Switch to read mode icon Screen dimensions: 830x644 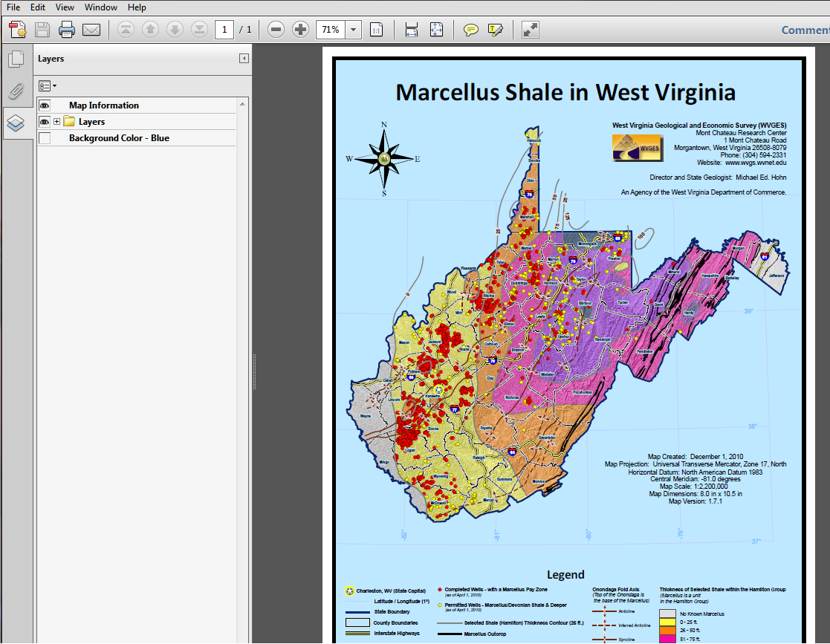click(x=530, y=30)
